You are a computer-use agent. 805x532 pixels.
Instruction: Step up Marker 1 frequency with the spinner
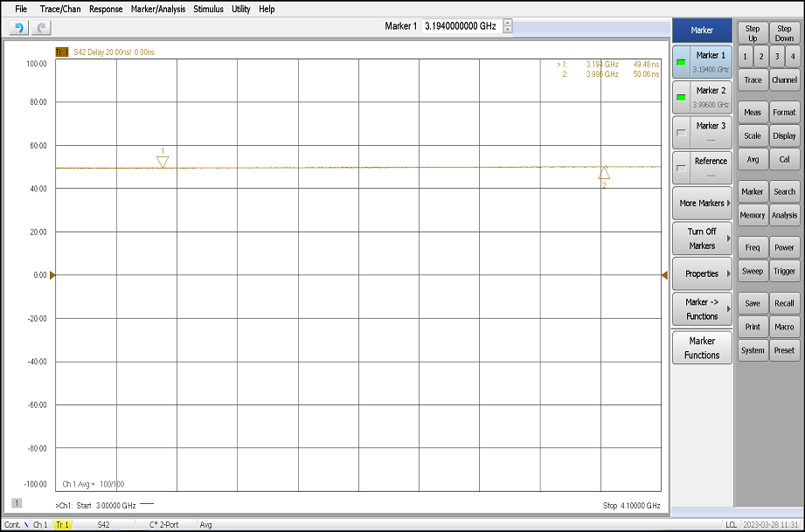(505, 23)
